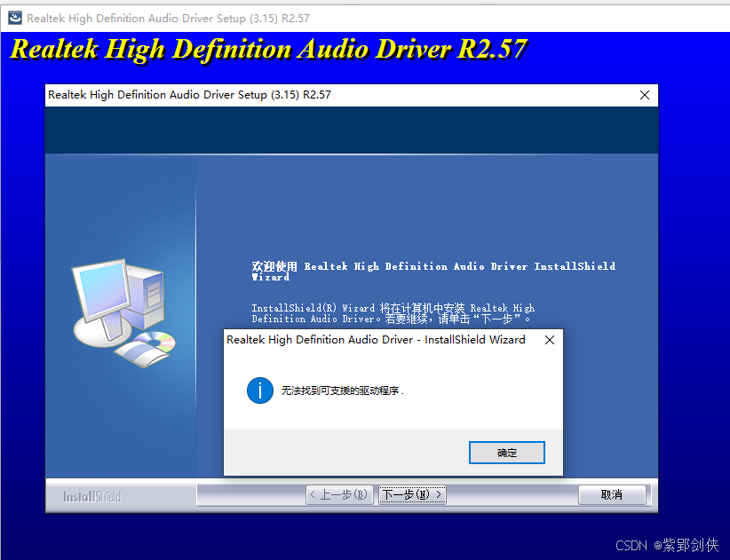The width and height of the screenshot is (730, 560).
Task: Close the InstallShield Wizard message dialog
Action: click(x=550, y=340)
